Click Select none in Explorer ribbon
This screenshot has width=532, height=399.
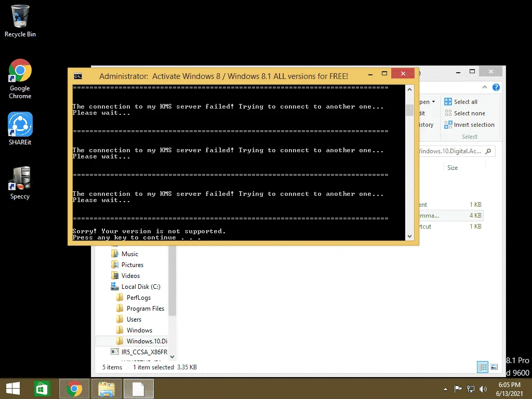(x=464, y=113)
